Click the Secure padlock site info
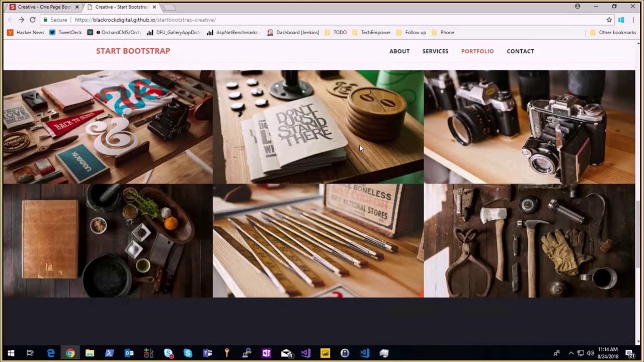The image size is (644, 362). [x=55, y=20]
